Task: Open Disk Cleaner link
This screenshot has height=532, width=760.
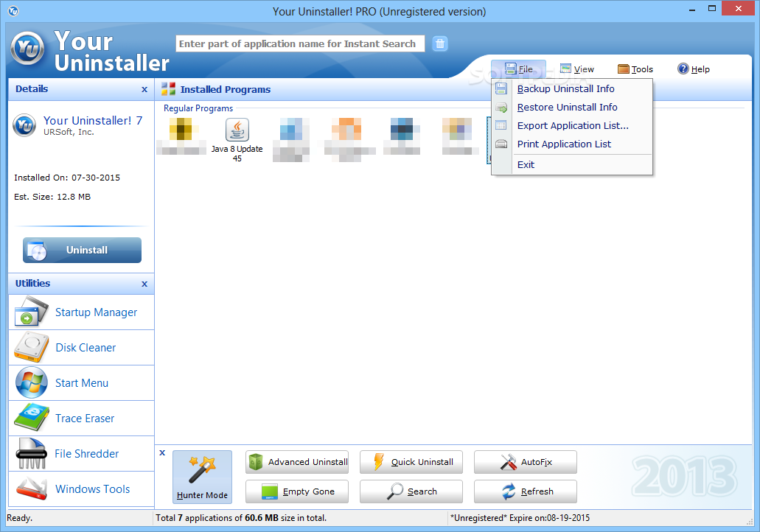Action: [86, 347]
